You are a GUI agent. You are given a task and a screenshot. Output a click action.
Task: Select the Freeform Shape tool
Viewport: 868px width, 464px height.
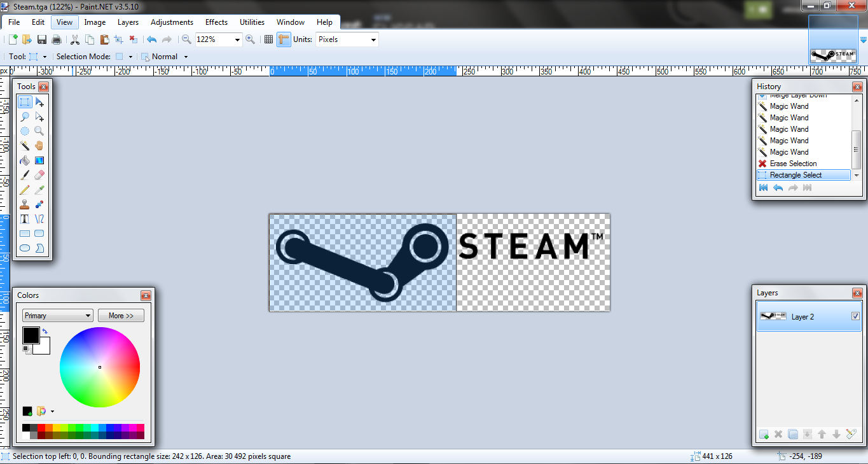click(39, 248)
